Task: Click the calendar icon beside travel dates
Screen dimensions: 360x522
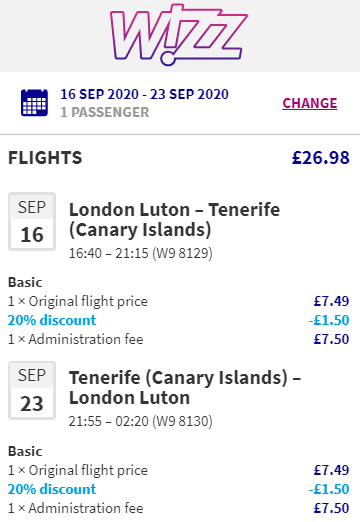Action: 34,103
